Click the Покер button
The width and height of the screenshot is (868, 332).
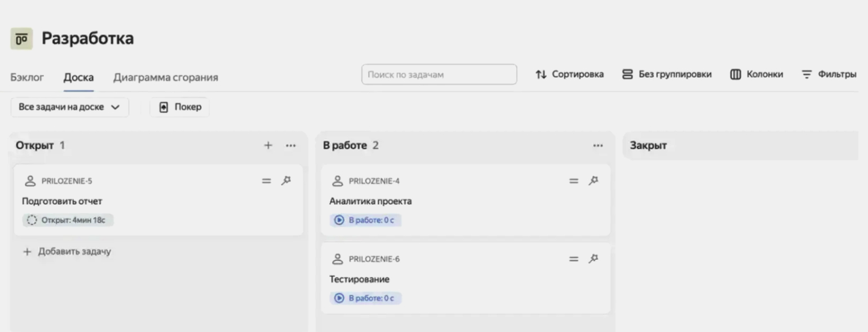(180, 107)
